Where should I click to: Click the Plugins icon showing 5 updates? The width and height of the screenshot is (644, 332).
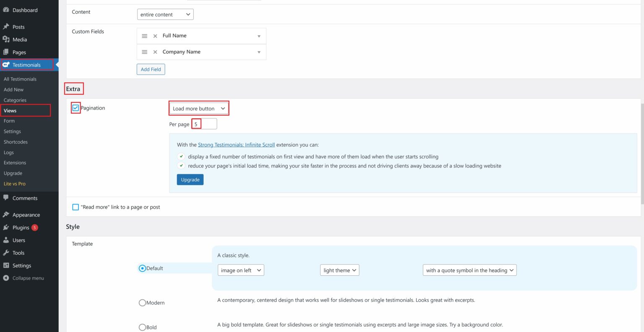click(x=7, y=227)
